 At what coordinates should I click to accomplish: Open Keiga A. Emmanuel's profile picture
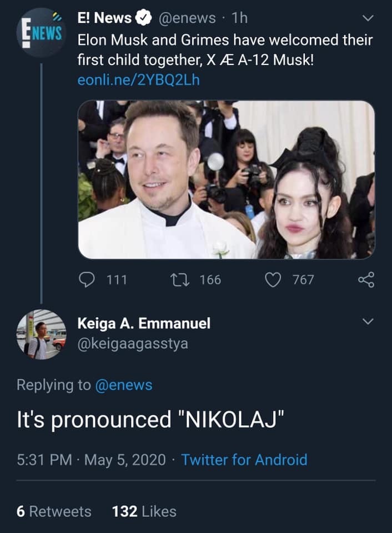point(41,334)
